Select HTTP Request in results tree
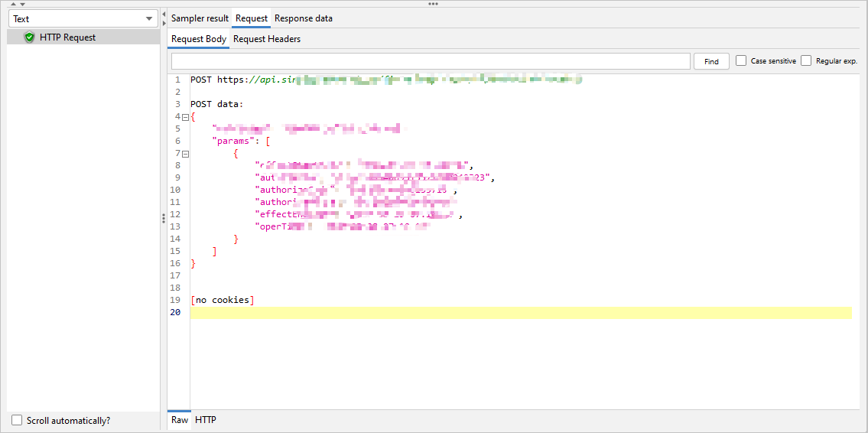This screenshot has height=433, width=868. (67, 37)
